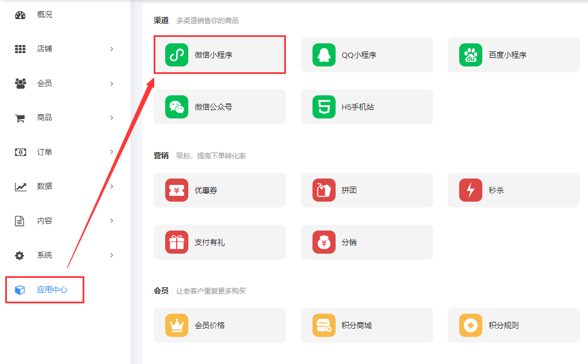
Task: Select 数据 in the sidebar
Action: (x=44, y=186)
